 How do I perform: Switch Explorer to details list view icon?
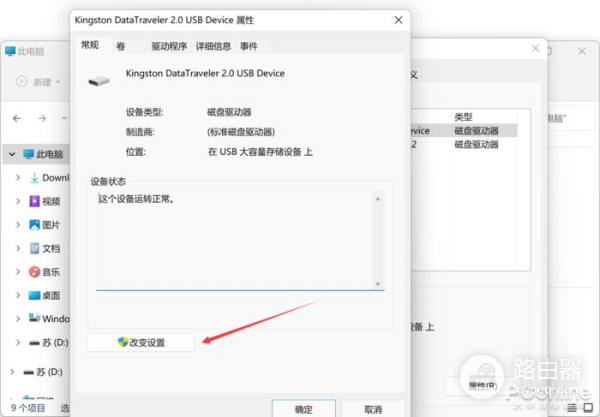pos(572,408)
